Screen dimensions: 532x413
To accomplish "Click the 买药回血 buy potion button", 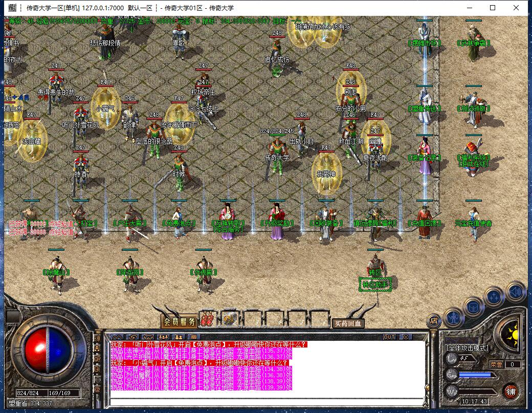I will tap(347, 323).
